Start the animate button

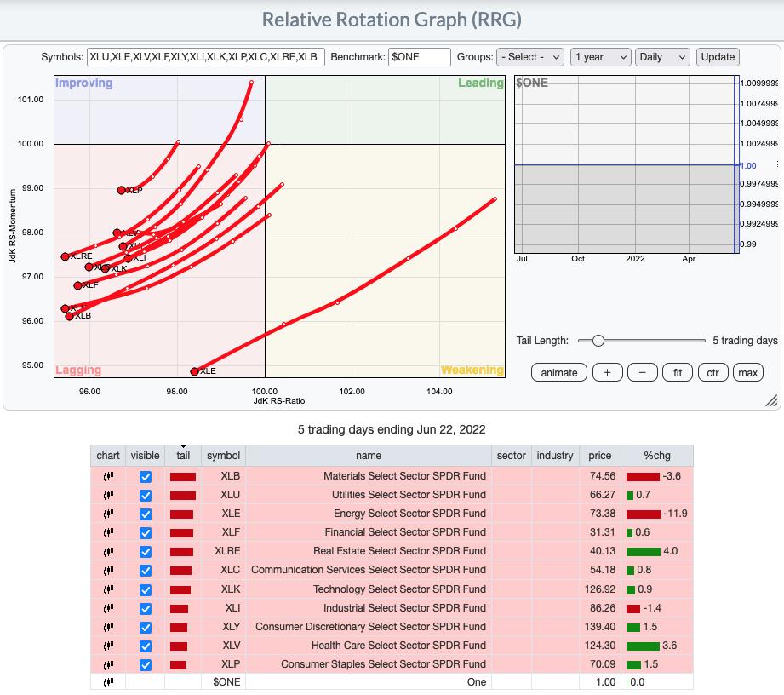click(559, 373)
